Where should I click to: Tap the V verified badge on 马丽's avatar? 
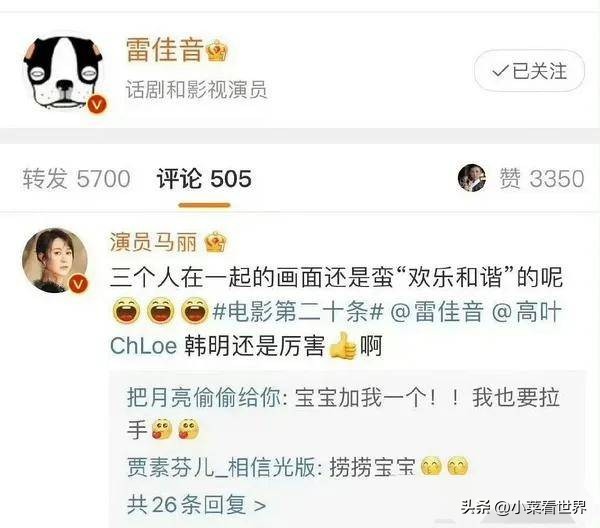pyautogui.click(x=78, y=284)
